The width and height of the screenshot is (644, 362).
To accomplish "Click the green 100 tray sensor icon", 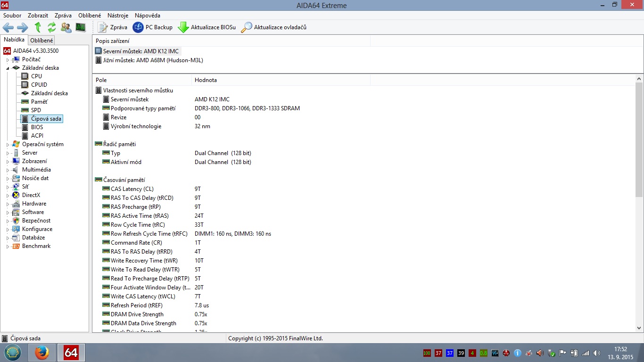I will click(427, 353).
